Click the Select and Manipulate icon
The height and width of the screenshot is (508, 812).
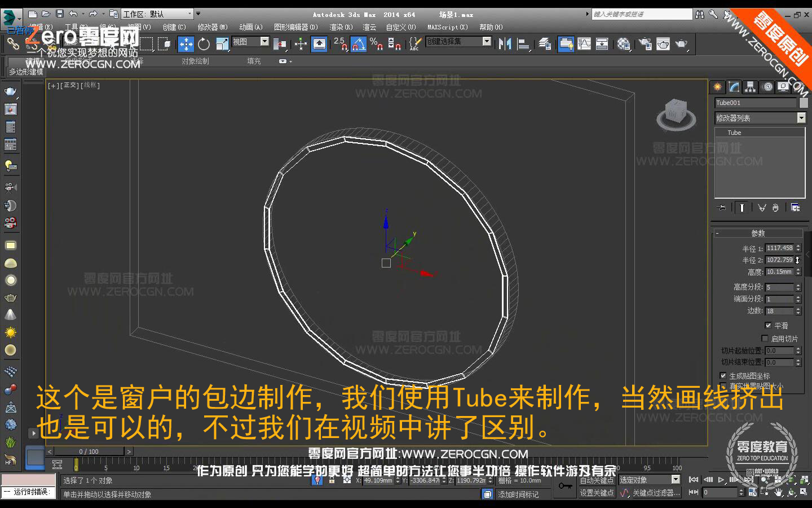click(301, 43)
